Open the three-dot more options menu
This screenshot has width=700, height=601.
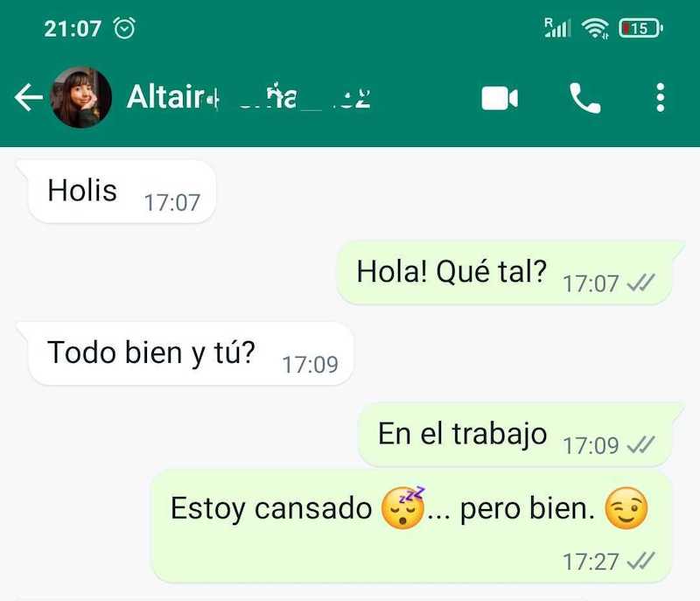[661, 97]
